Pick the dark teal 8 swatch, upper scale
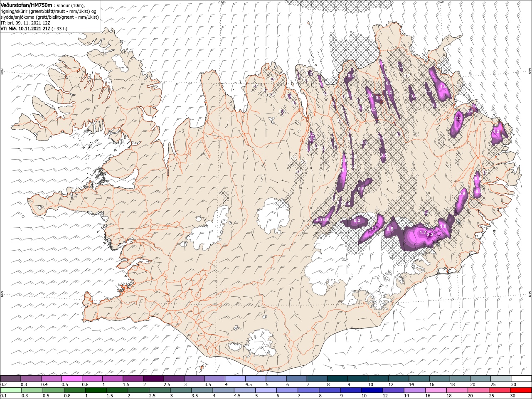 tap(337, 379)
